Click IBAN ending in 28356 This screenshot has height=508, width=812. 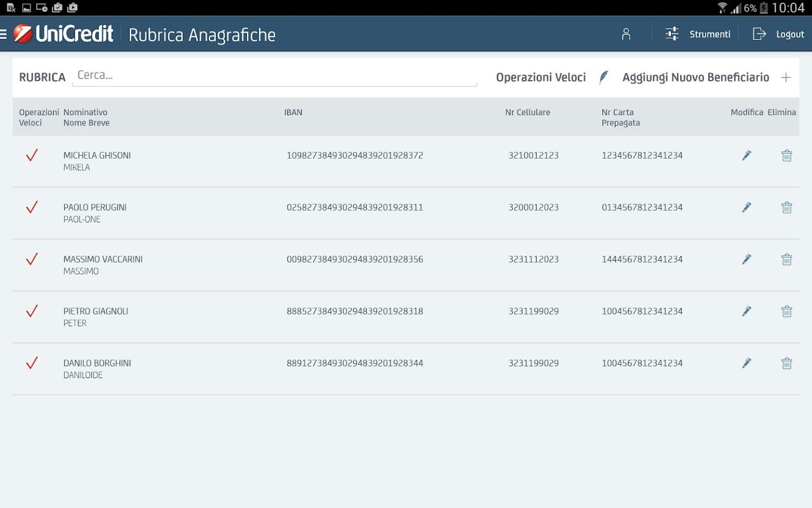tap(355, 259)
